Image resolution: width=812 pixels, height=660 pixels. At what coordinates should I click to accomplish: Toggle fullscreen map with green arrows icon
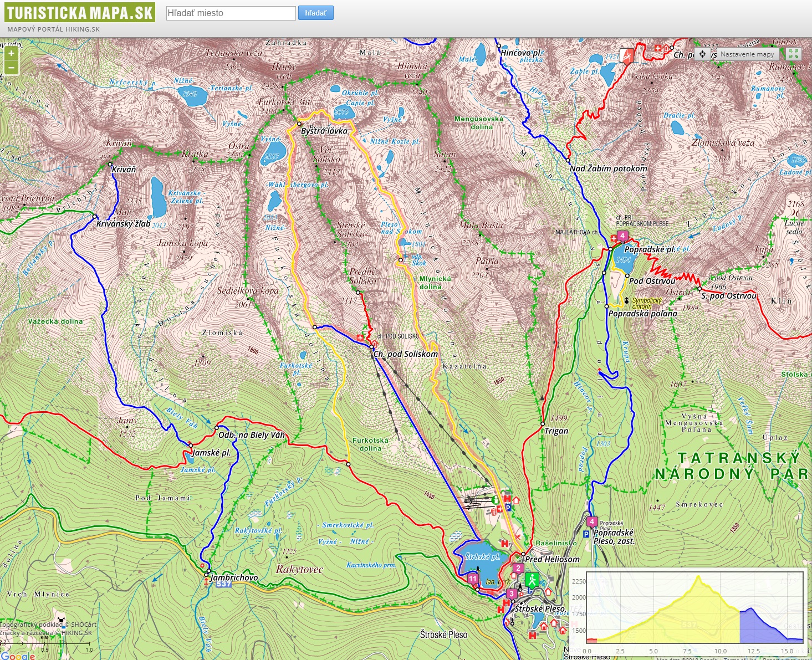coord(793,54)
